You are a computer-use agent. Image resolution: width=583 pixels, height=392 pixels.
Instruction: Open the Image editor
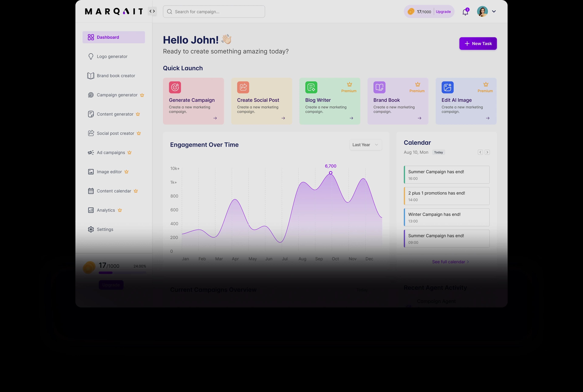pyautogui.click(x=109, y=172)
